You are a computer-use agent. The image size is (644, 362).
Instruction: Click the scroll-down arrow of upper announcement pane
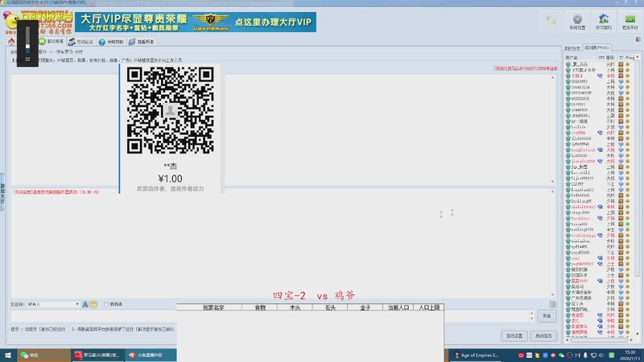click(x=552, y=182)
